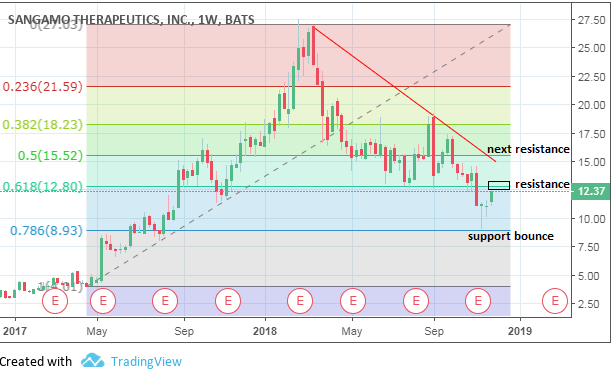
Task: Click the 27.50 price axis label
Action: (591, 20)
